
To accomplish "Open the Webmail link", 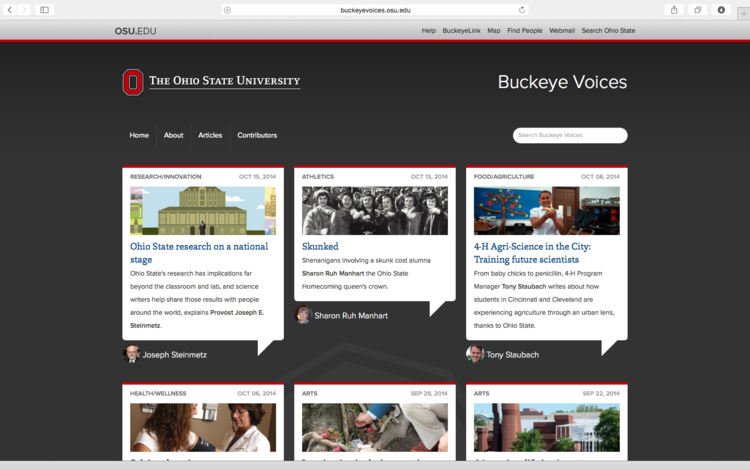I will pyautogui.click(x=562, y=31).
